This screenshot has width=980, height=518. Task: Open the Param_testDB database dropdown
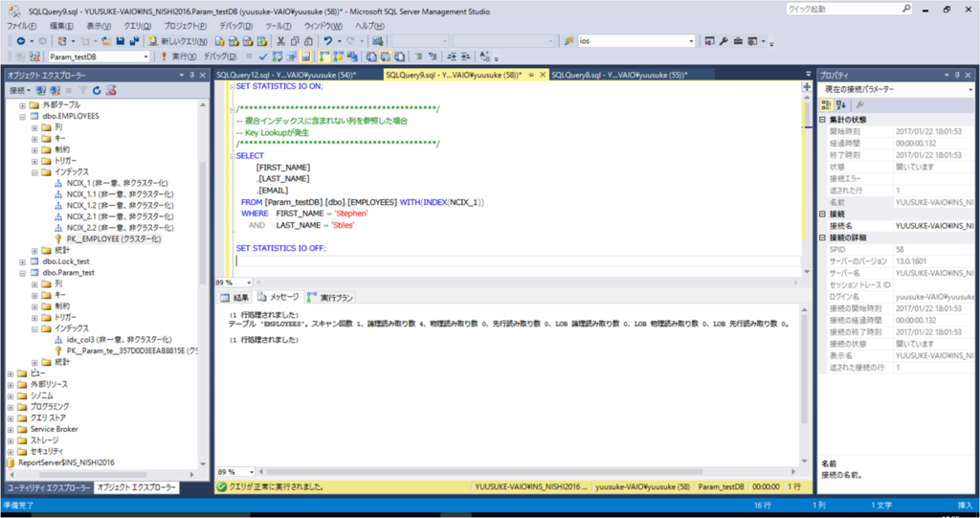[145, 56]
